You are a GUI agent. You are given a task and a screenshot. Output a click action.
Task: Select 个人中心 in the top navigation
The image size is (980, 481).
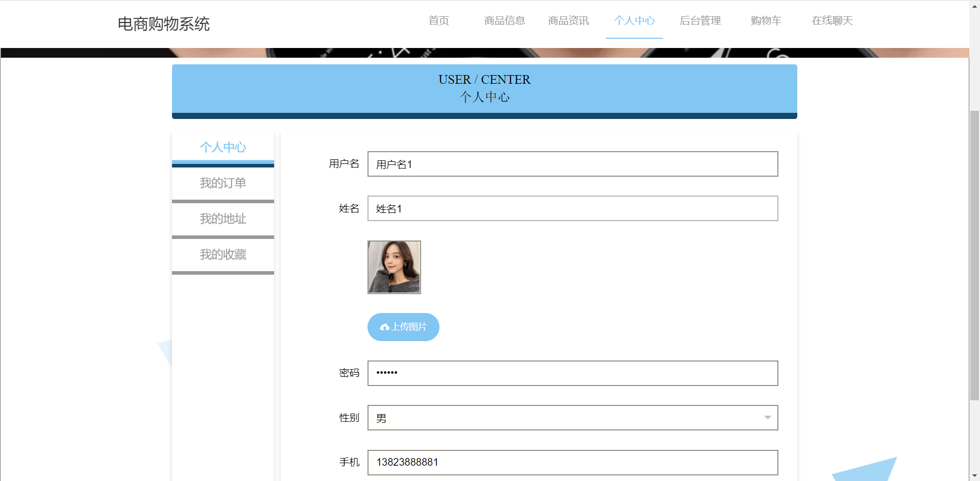634,20
